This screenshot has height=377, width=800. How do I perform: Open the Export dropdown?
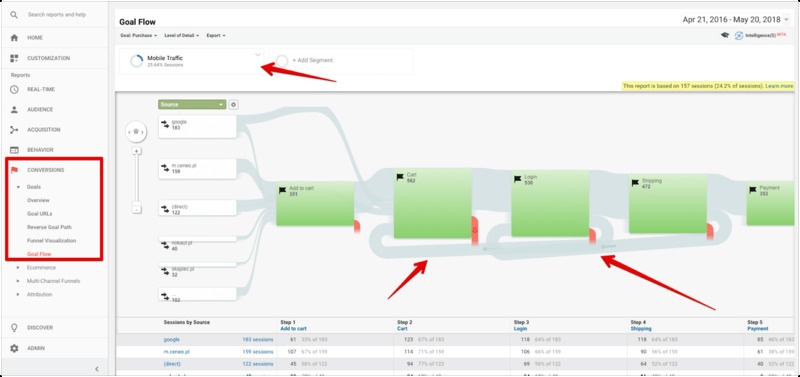pyautogui.click(x=216, y=36)
